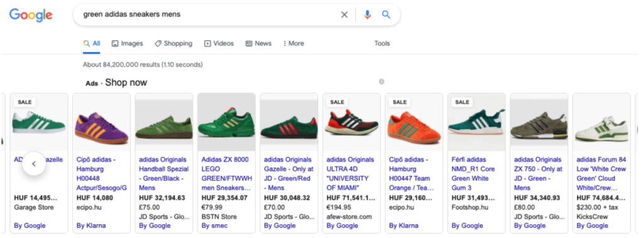This screenshot has height=238, width=644.
Task: Open the green Gazelle sneaker image
Action: tap(38, 122)
